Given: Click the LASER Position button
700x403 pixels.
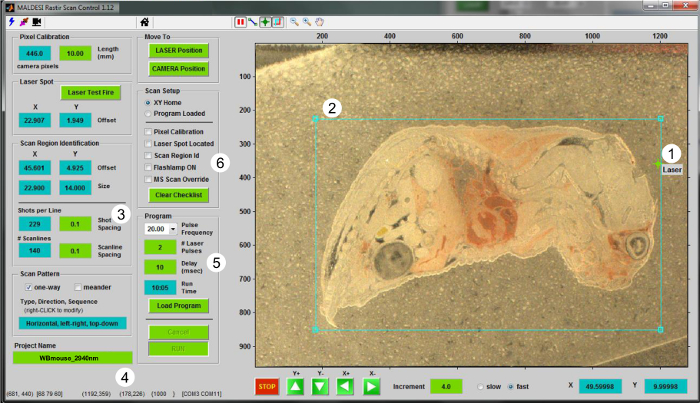Looking at the screenshot, I should pos(178,49).
